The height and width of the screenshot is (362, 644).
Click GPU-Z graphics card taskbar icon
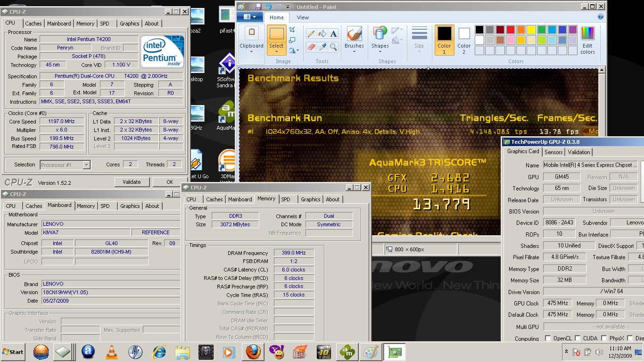coord(394,352)
